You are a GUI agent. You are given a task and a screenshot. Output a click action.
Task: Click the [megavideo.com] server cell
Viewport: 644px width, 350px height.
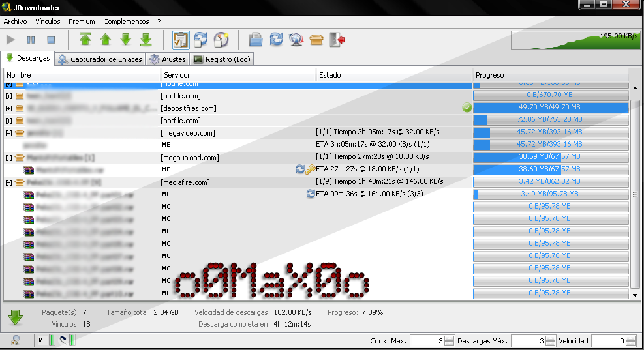188,133
